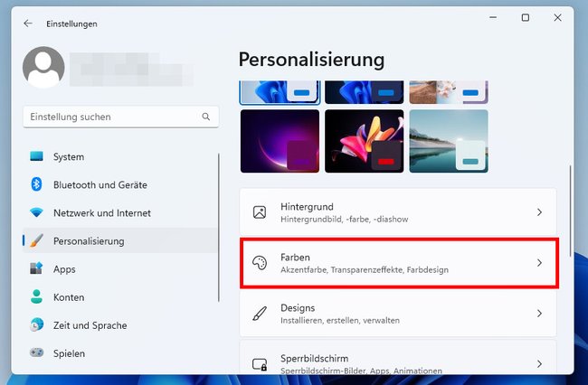Click the Einstellung suchen search field

[120, 117]
